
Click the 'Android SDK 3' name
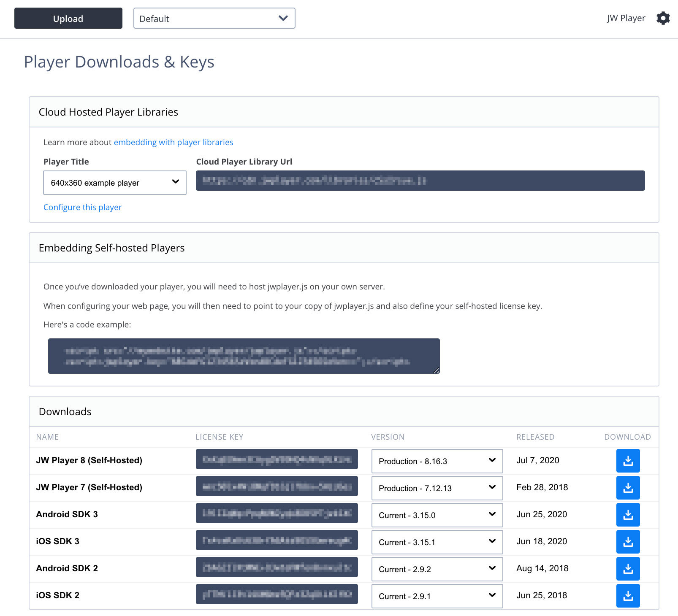tap(67, 514)
